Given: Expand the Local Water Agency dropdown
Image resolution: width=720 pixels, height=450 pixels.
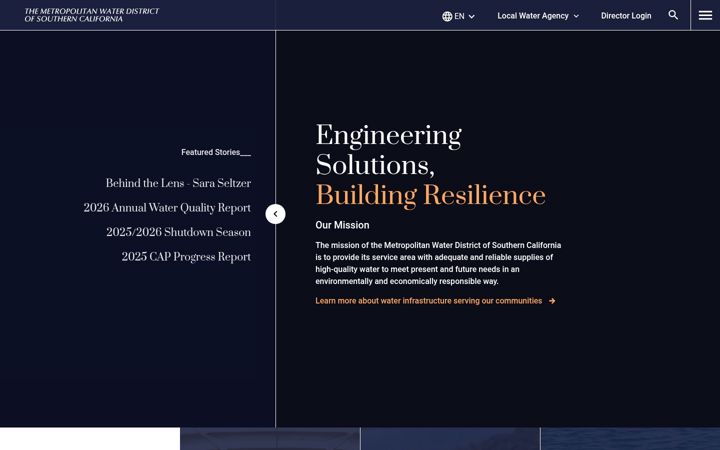Looking at the screenshot, I should 538,16.
